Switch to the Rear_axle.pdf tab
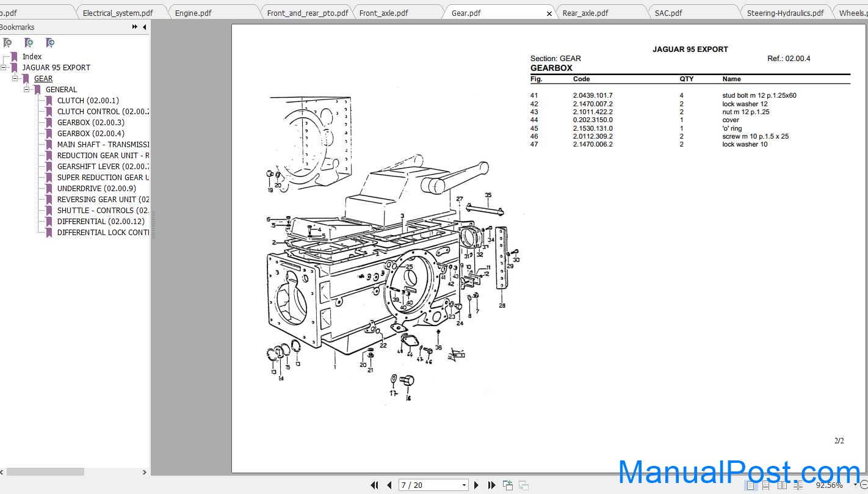 (x=585, y=13)
